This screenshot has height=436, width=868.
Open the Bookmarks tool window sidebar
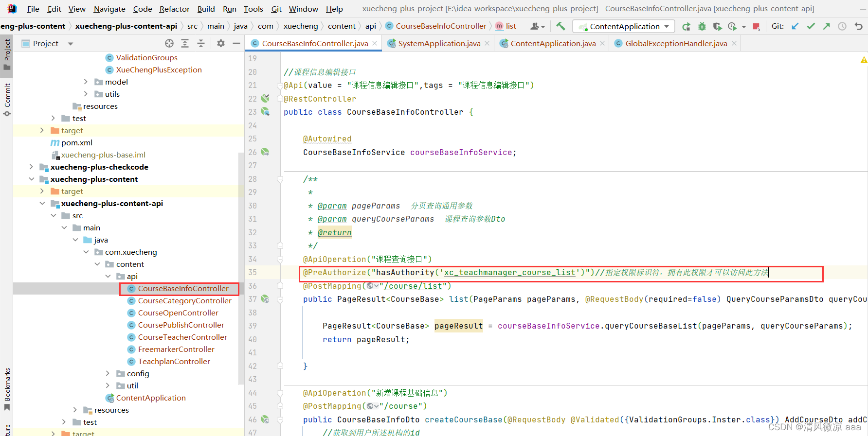[x=7, y=389]
